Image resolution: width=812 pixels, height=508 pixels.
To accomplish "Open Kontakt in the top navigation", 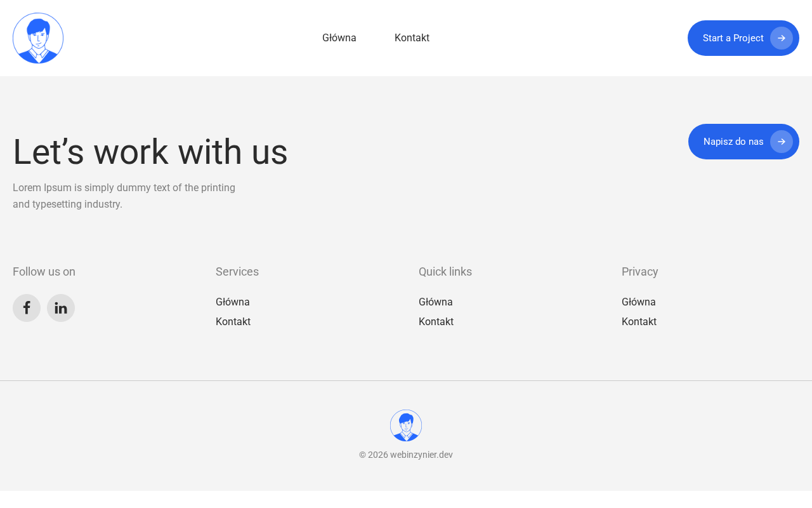I will (x=412, y=38).
